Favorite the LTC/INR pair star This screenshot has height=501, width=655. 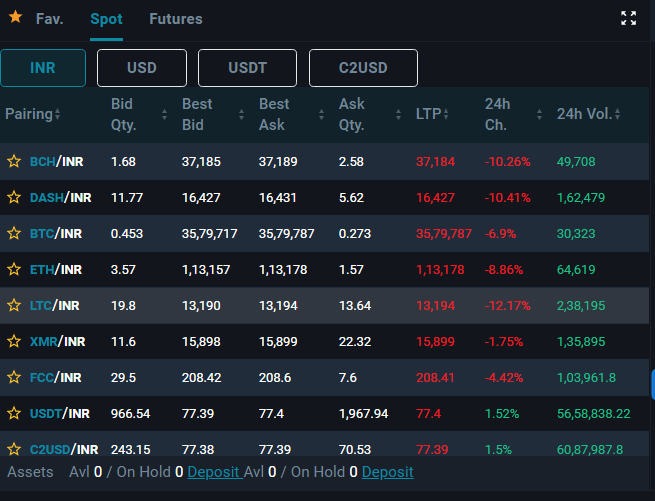(x=14, y=305)
